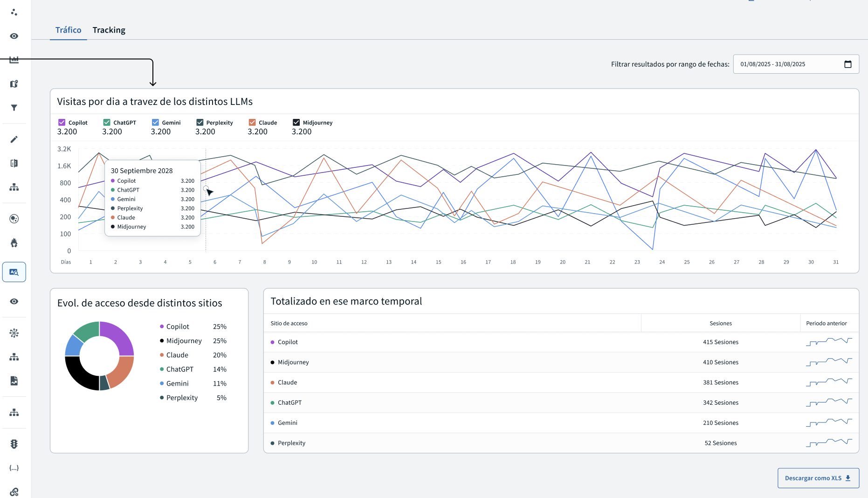The image size is (868, 498).
Task: Disable the Midjourney series checkbox
Action: coord(296,122)
